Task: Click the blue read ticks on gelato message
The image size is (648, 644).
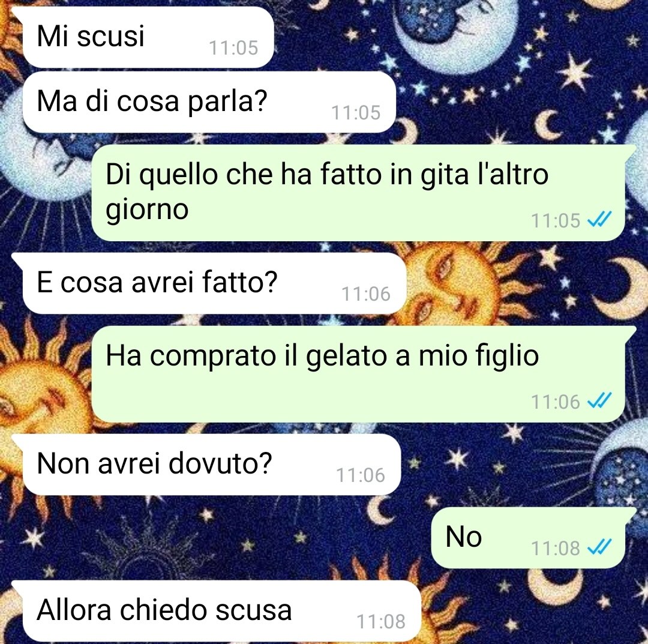Action: pos(599,400)
